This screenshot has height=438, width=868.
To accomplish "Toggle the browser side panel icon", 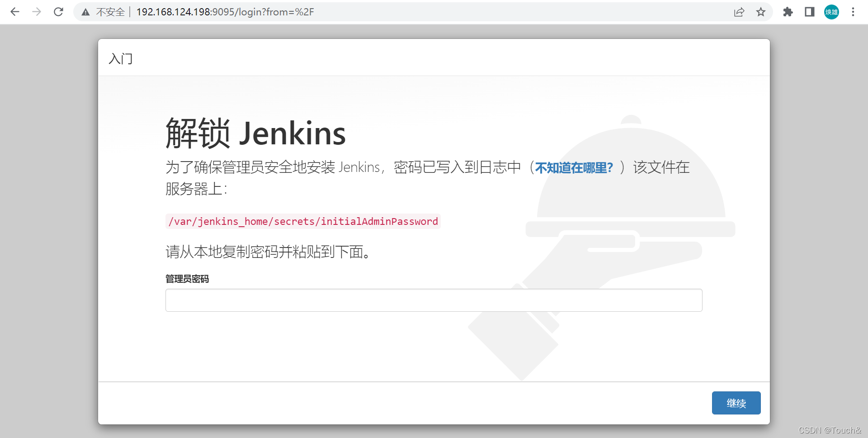I will pyautogui.click(x=810, y=12).
